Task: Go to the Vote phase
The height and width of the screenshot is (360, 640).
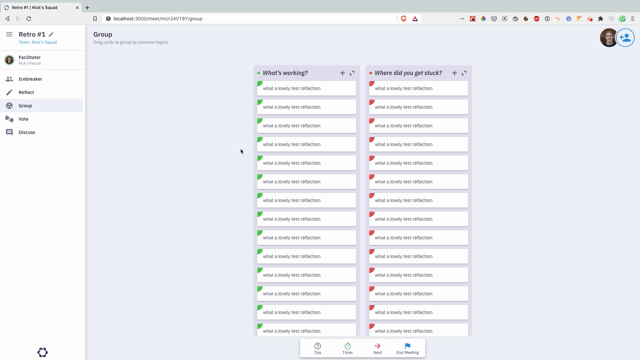Action: (x=41, y=119)
